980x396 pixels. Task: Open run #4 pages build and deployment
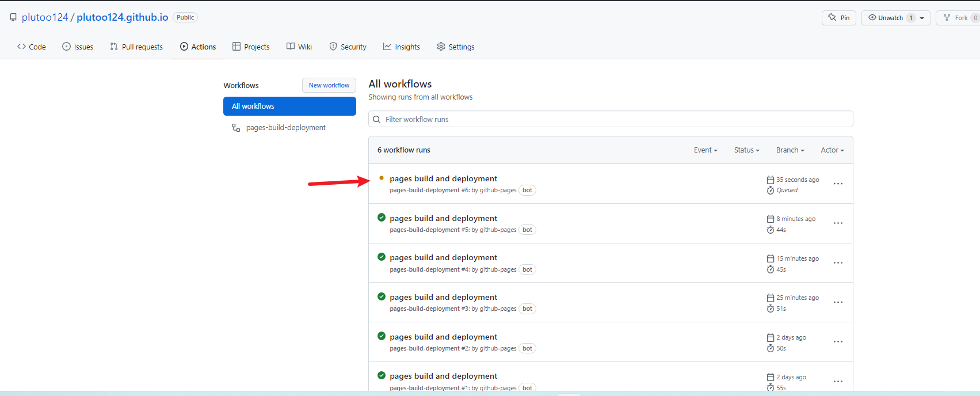(x=443, y=257)
